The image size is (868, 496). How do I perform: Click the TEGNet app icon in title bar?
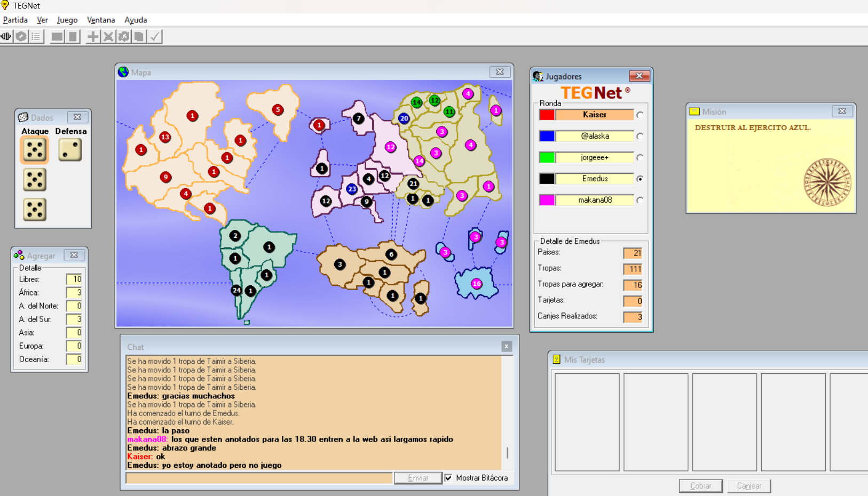point(5,5)
